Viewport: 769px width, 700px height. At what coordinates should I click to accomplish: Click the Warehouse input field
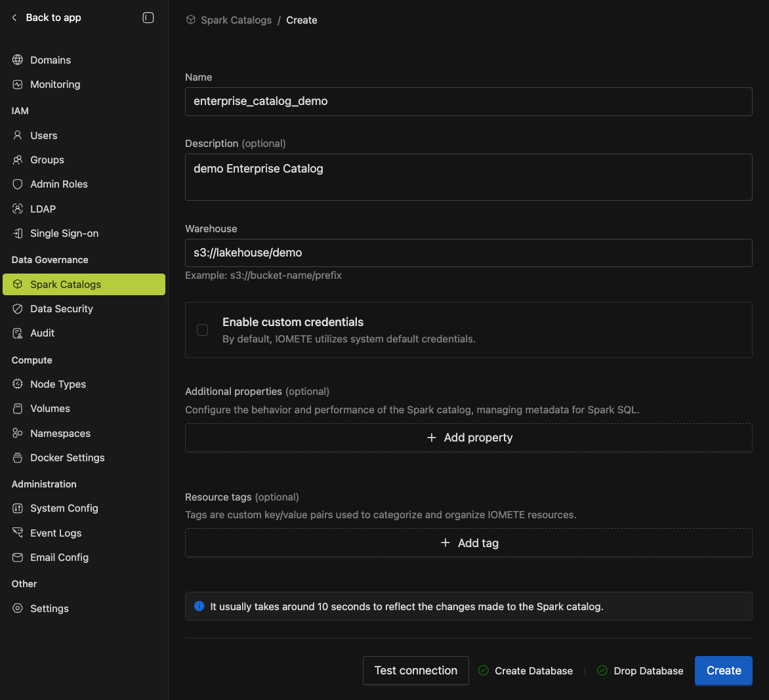[x=468, y=253]
